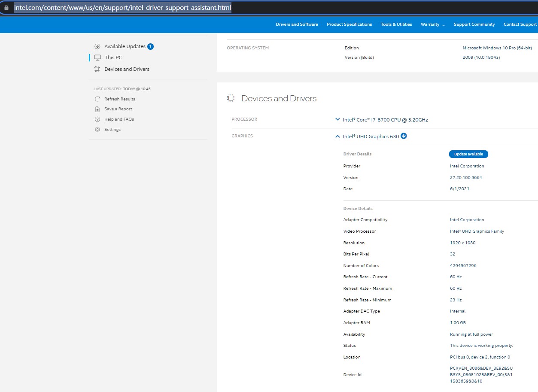This screenshot has width=538, height=392.
Task: Open Contact Support
Action: (520, 24)
